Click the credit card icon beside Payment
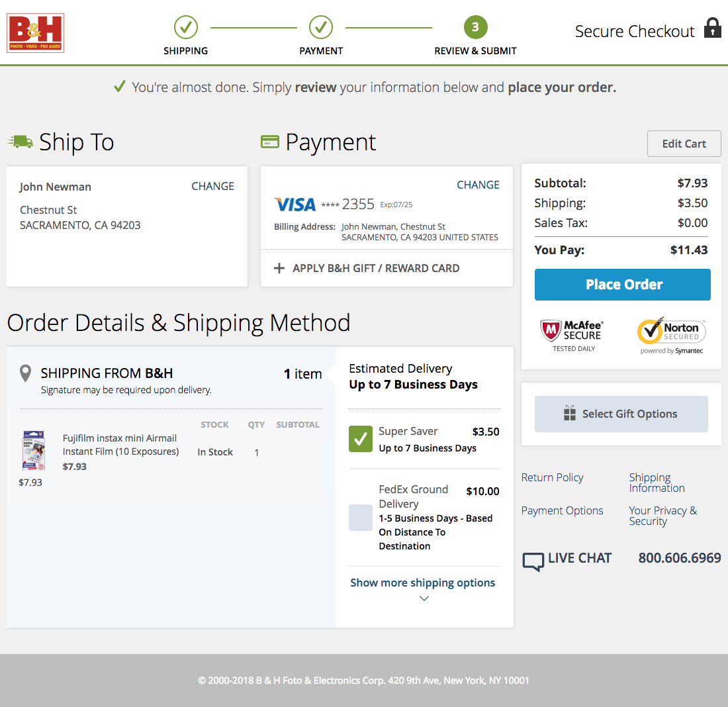Screen dimensions: 728x707 click(270, 142)
